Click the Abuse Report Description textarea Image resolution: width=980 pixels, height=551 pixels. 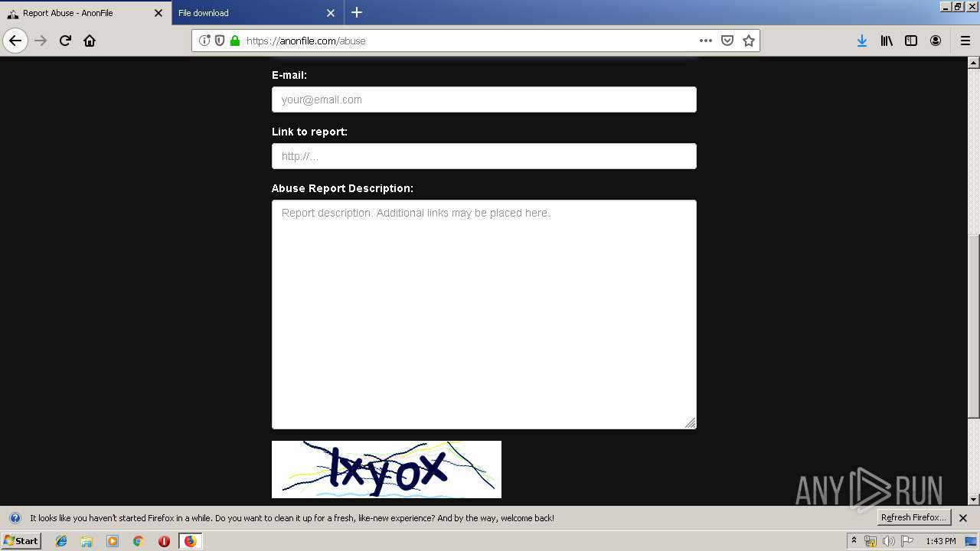[x=484, y=315]
